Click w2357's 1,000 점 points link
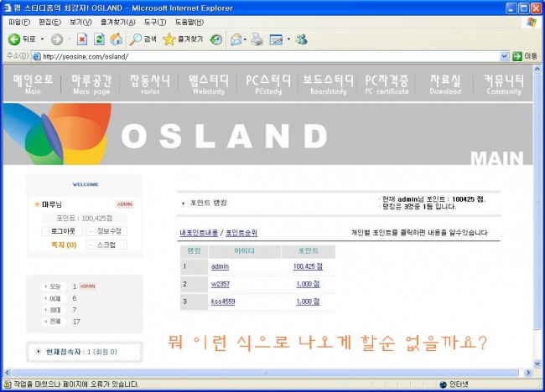Image resolution: width=545 pixels, height=392 pixels. 308,284
